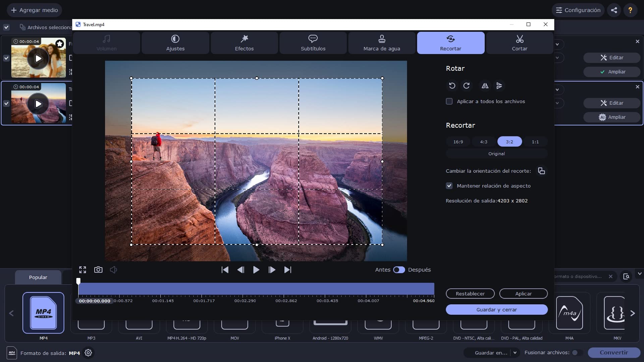Take a snapshot of the frame
Screen dimensions: 644x362
pos(98,270)
